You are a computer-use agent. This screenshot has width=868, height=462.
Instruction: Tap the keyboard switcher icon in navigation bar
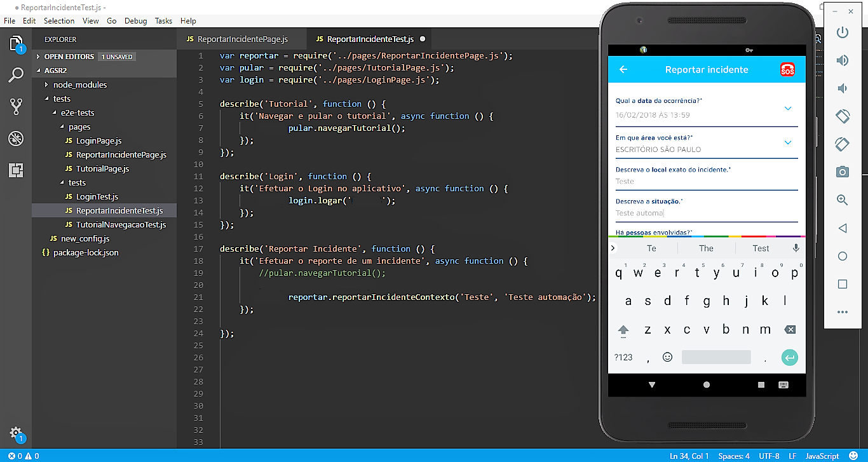(783, 385)
